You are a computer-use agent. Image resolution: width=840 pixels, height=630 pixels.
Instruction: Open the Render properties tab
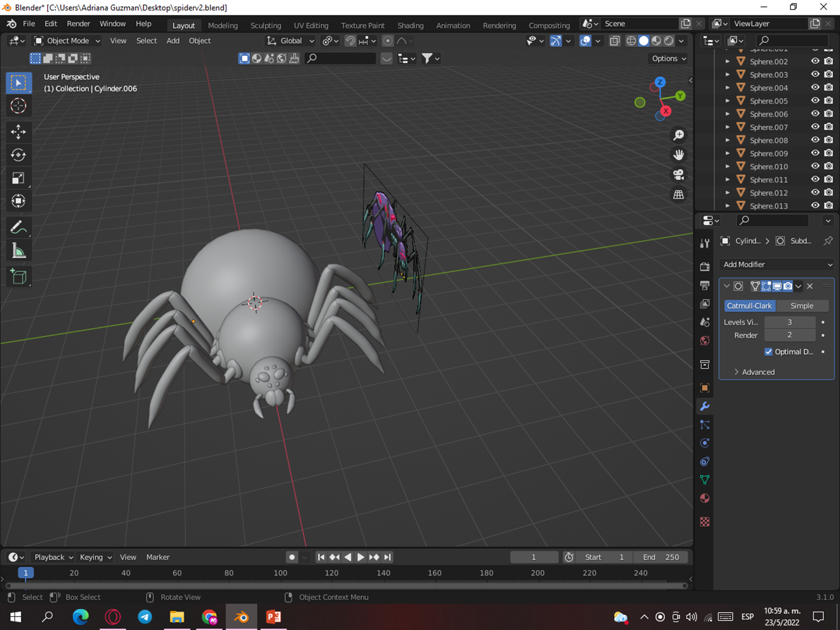705,267
